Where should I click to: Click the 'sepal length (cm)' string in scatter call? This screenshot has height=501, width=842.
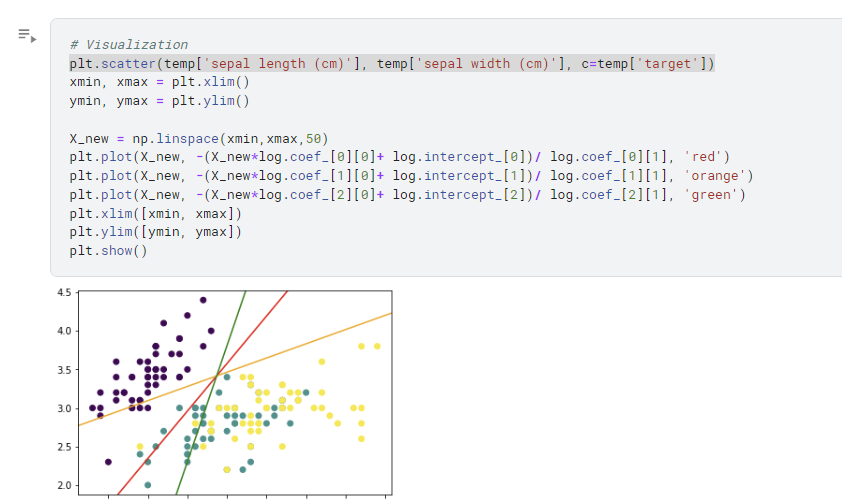point(278,63)
